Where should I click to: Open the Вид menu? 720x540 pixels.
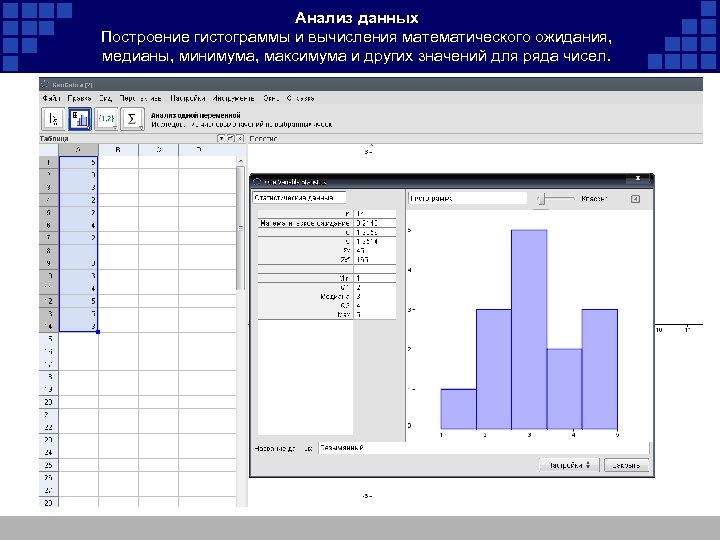coord(106,98)
